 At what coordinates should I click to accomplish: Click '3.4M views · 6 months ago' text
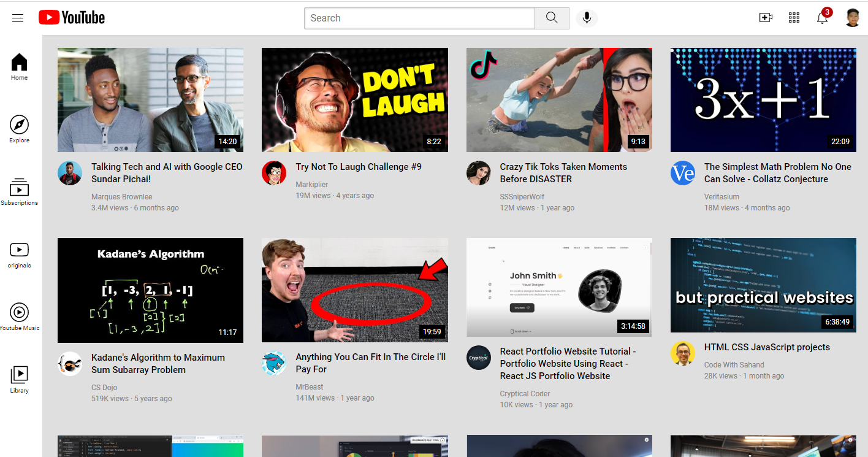[135, 208]
